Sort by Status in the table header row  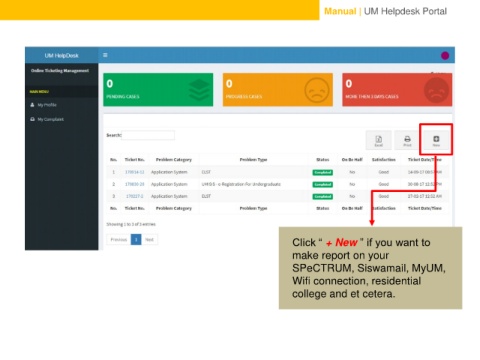[x=323, y=160]
